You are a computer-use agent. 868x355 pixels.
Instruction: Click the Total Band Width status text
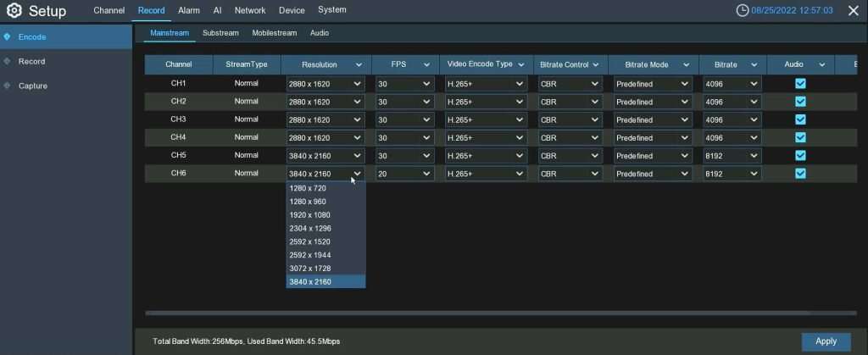point(247,341)
